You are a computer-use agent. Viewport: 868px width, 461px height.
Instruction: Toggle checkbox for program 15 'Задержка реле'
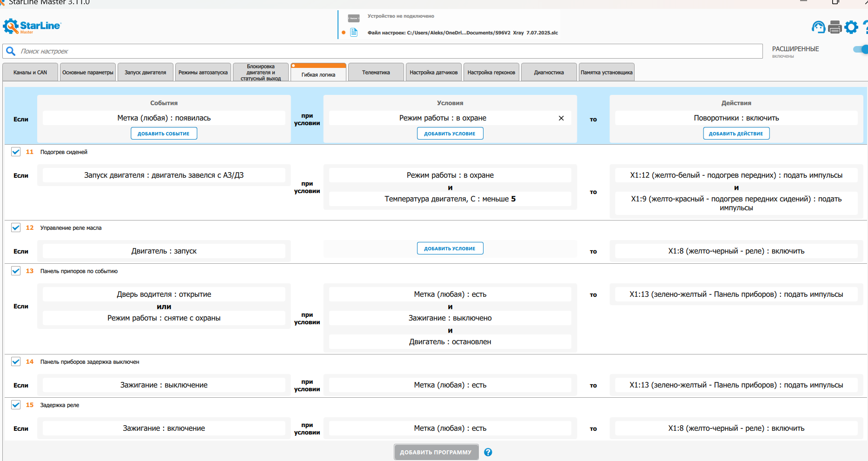click(x=16, y=405)
